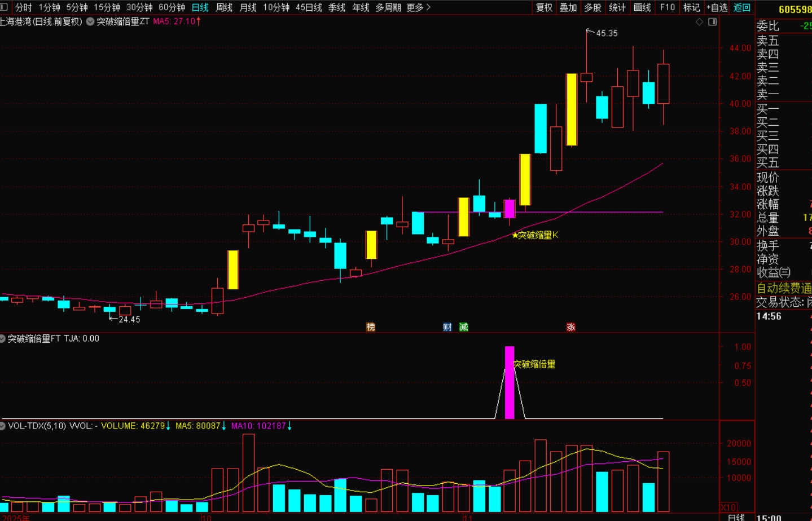Screen dimensions: 812x521
Task: Click the 涨 limit-up marker icon
Action: pyautogui.click(x=570, y=327)
